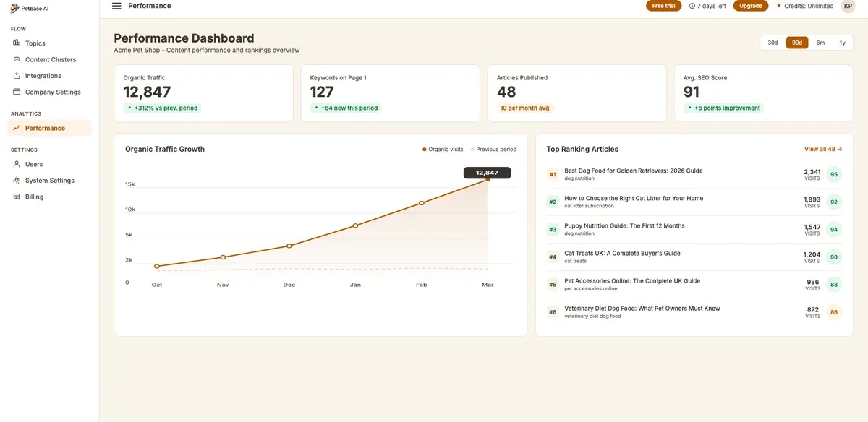Viewport: 868px width, 422px height.
Task: Go to the Integrations page
Action: coord(43,76)
